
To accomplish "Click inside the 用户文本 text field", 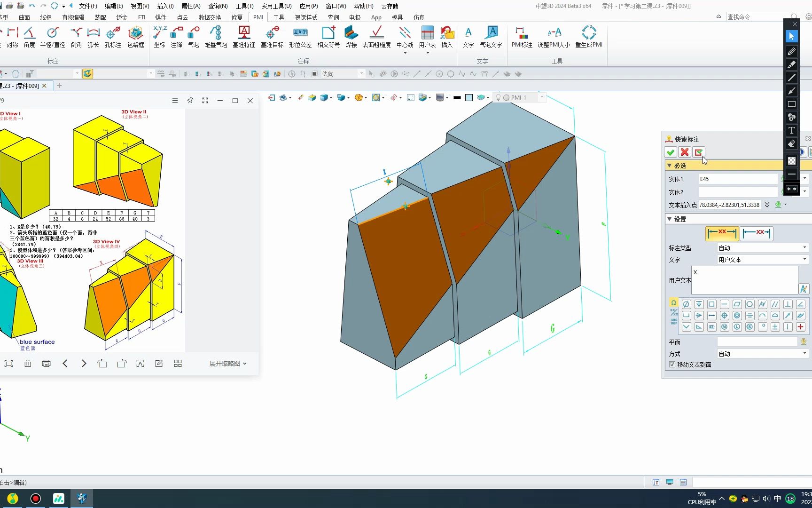I will tap(744, 280).
